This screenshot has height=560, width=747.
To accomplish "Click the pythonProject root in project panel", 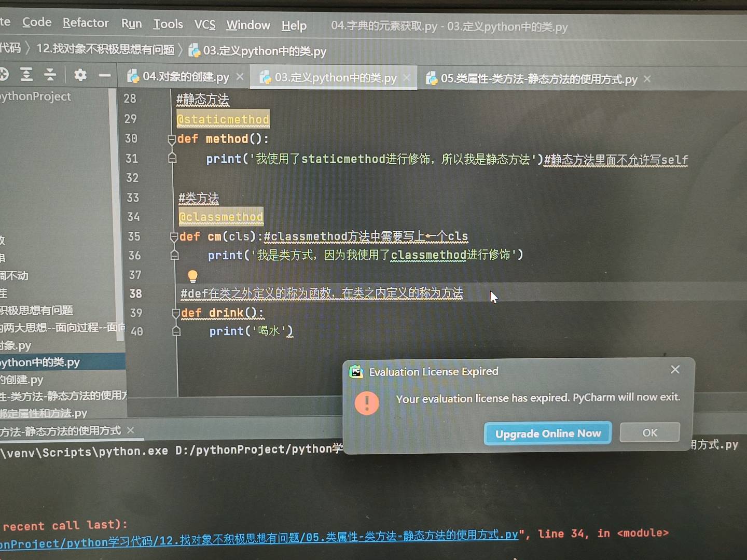I will click(35, 96).
